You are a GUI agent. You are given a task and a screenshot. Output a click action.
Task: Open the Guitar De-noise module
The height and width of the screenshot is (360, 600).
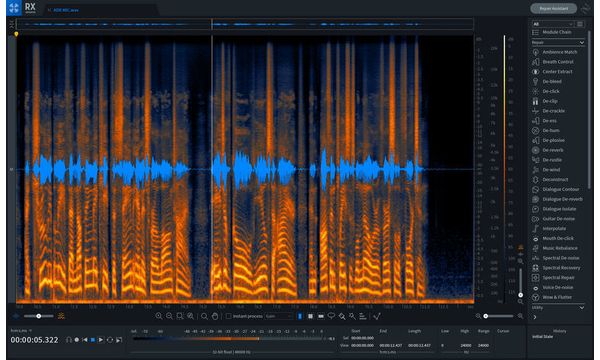pyautogui.click(x=554, y=219)
